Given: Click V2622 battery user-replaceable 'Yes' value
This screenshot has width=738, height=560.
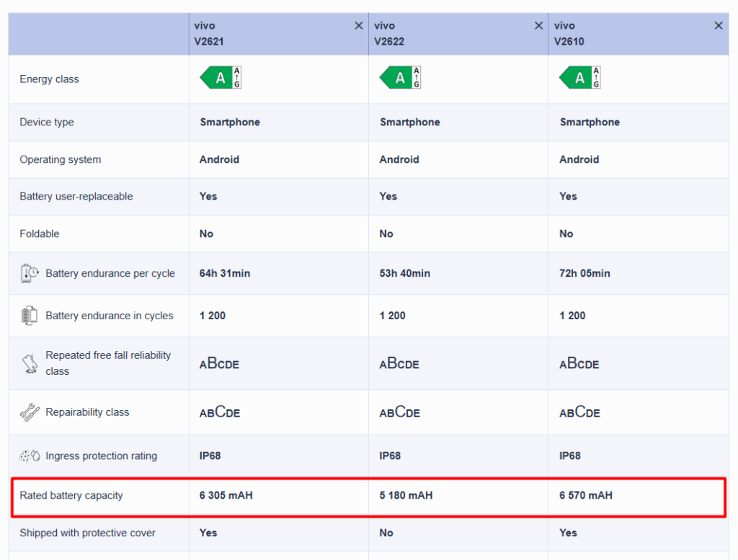Looking at the screenshot, I should 388,196.
